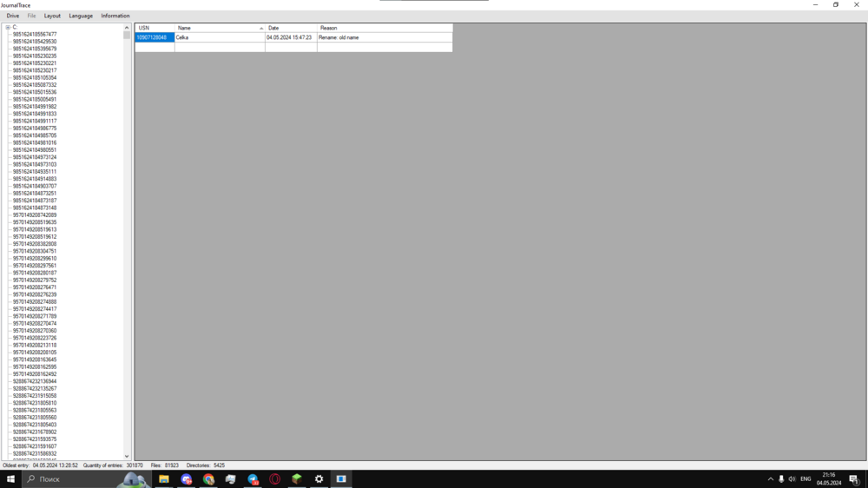868x488 pixels.
Task: Open the File menu
Action: tap(31, 16)
